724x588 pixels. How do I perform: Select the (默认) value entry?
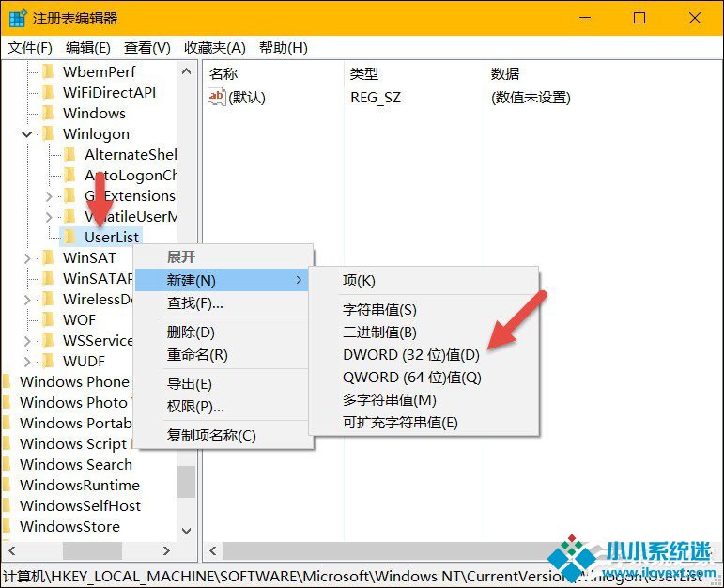247,98
